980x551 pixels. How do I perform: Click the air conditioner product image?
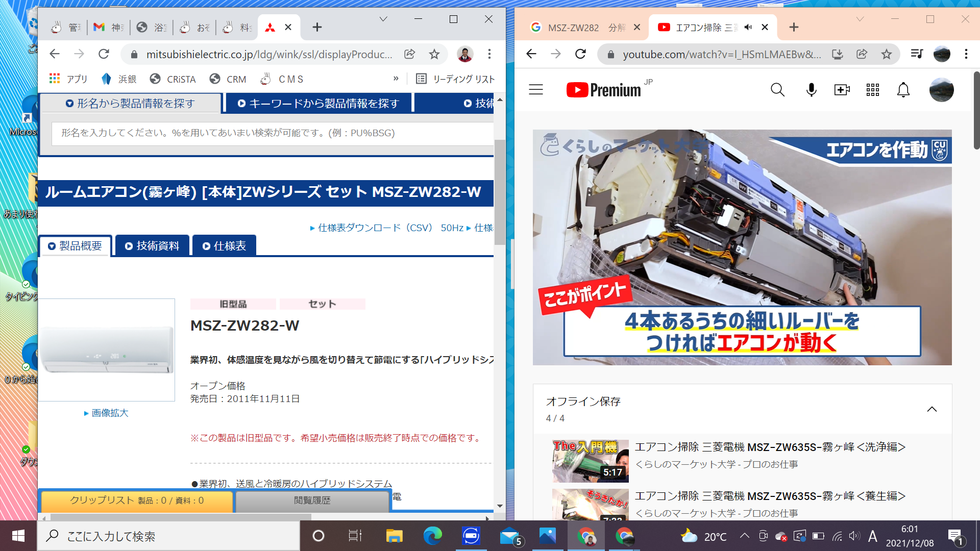click(x=107, y=350)
